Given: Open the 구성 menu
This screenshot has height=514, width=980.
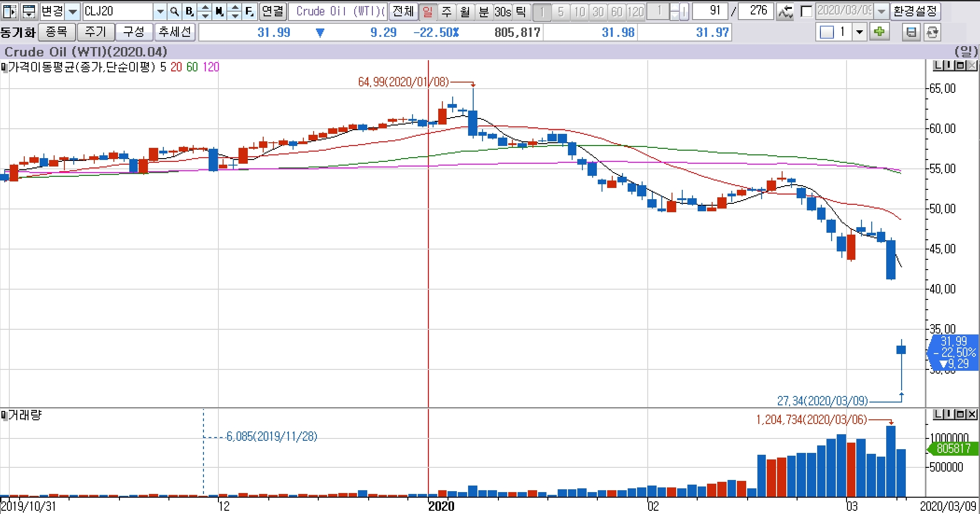Looking at the screenshot, I should point(134,32).
